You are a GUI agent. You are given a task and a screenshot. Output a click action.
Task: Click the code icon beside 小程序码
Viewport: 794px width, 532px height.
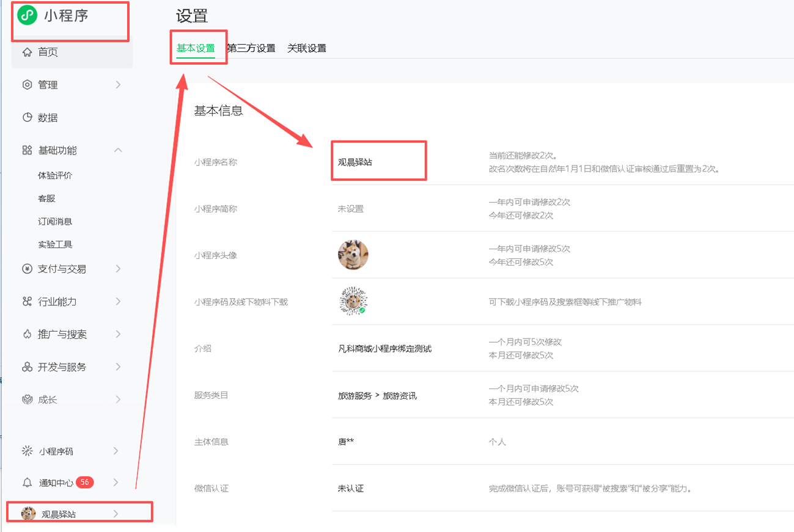[x=27, y=451]
